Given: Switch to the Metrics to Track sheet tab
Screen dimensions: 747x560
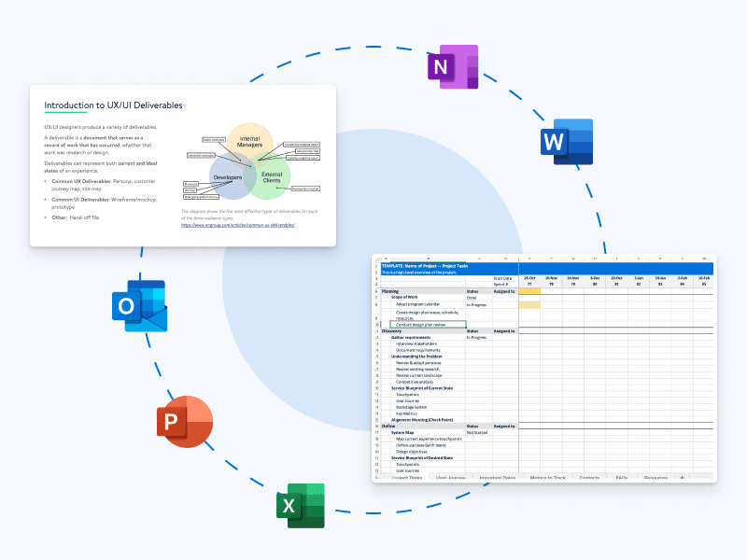Looking at the screenshot, I should click(547, 478).
